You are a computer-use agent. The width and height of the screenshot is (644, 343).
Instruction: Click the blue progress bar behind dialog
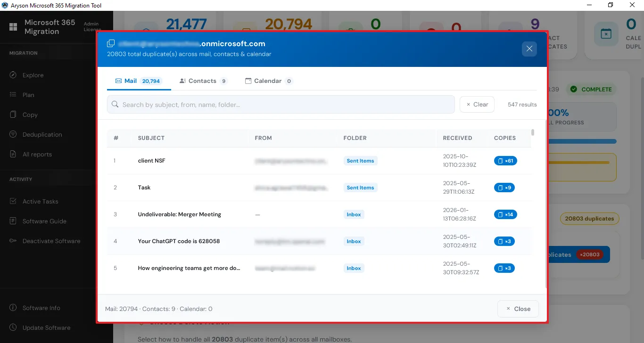[582, 141]
